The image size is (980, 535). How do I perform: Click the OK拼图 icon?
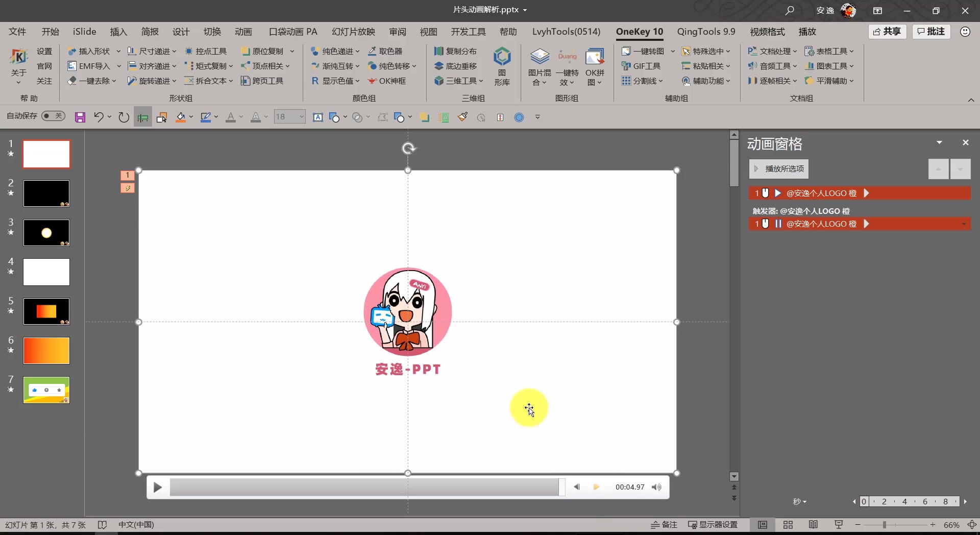(x=595, y=66)
